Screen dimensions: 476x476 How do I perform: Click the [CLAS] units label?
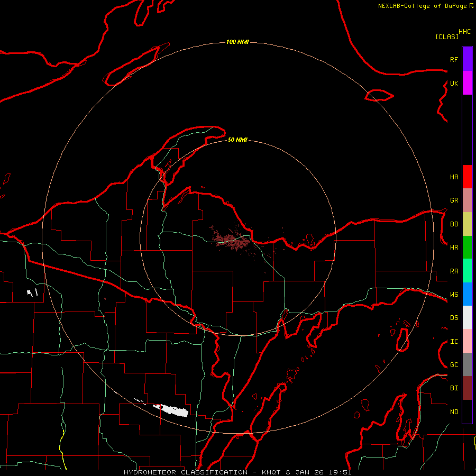pyautogui.click(x=447, y=36)
